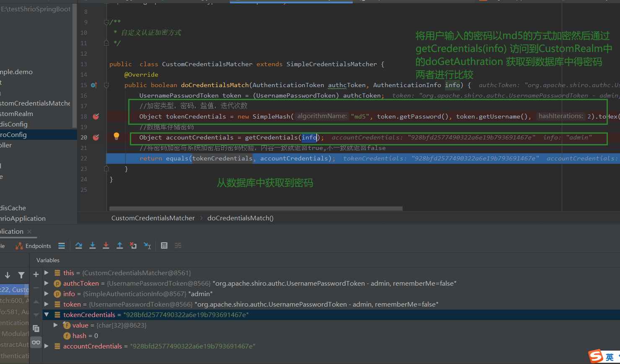Click the Step Out debugger icon

(120, 245)
